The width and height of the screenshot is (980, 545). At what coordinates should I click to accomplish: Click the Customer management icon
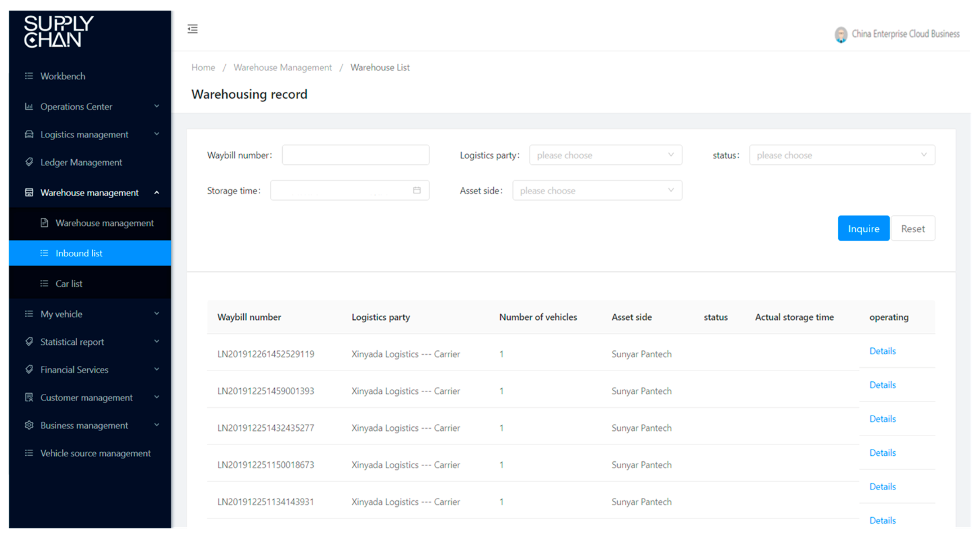pos(29,397)
